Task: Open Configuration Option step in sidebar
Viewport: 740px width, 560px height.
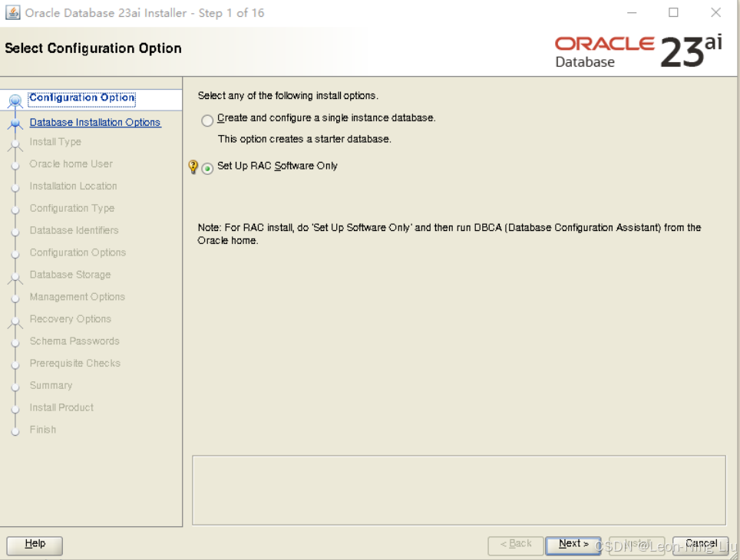Action: click(81, 97)
